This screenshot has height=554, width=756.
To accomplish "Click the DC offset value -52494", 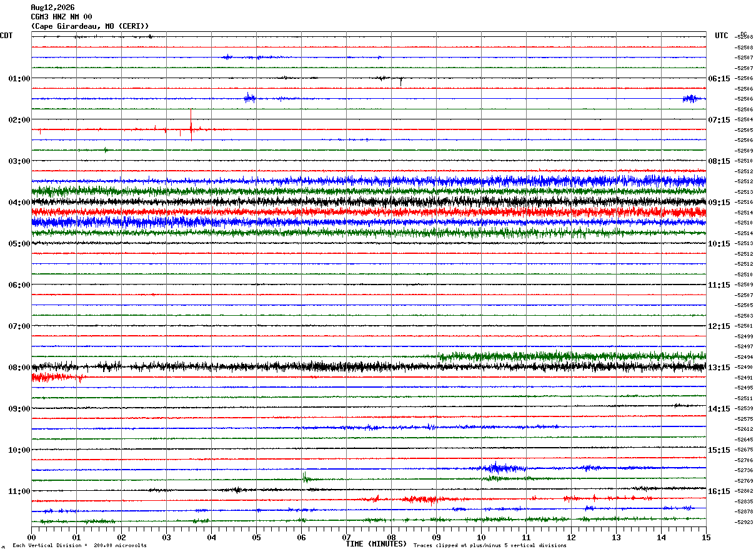I will click(x=744, y=357).
